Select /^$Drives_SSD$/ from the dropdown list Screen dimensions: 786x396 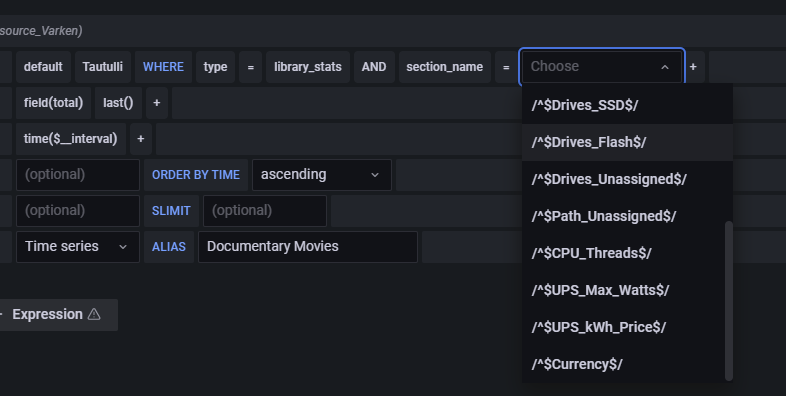(627, 105)
